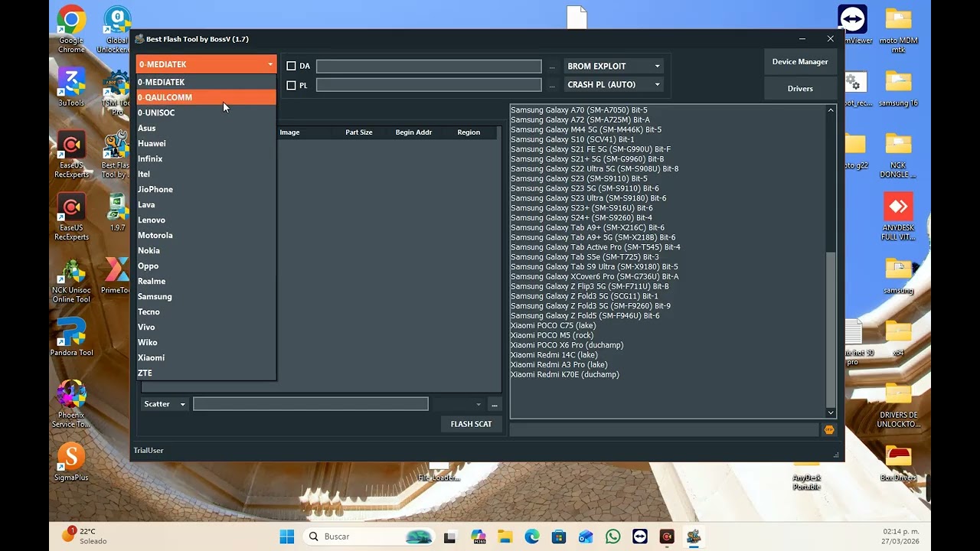
Task: Open Microsoft Store taskbar icon
Action: tap(559, 536)
